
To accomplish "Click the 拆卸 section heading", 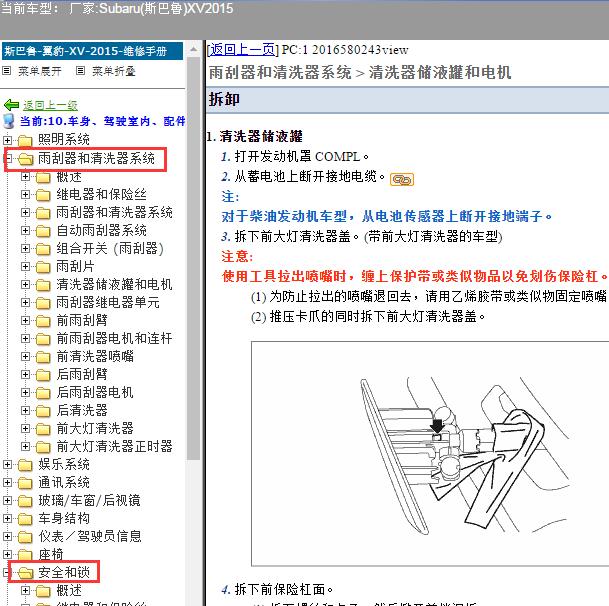I will click(224, 99).
